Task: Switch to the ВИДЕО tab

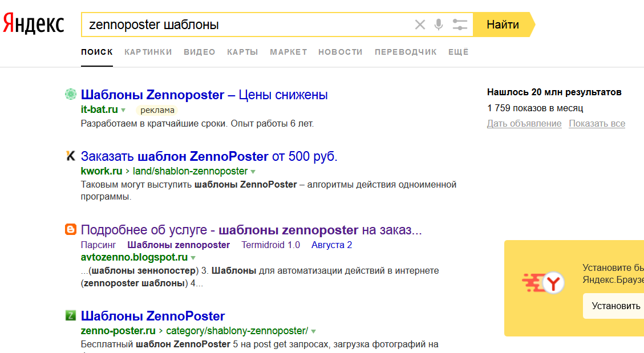Action: [x=200, y=52]
